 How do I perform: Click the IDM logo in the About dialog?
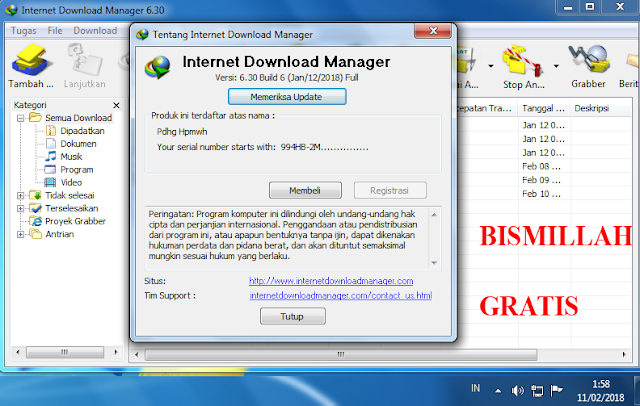click(157, 67)
